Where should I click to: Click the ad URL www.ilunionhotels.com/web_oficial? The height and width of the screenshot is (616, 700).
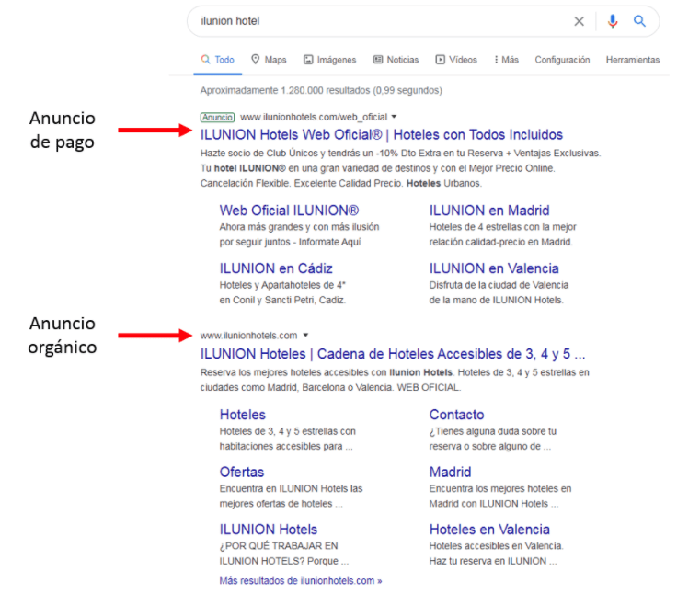(314, 117)
